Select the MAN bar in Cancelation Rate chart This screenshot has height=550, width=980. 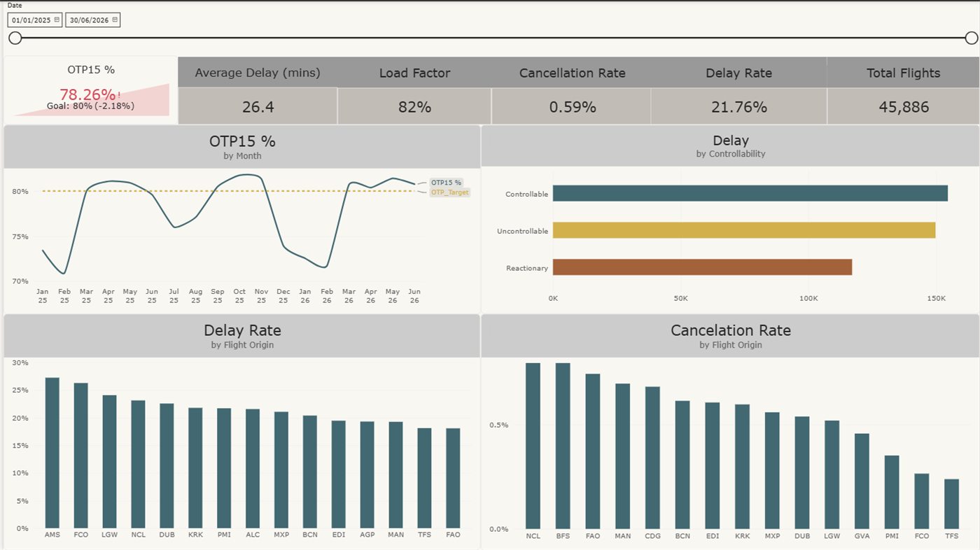pos(623,456)
